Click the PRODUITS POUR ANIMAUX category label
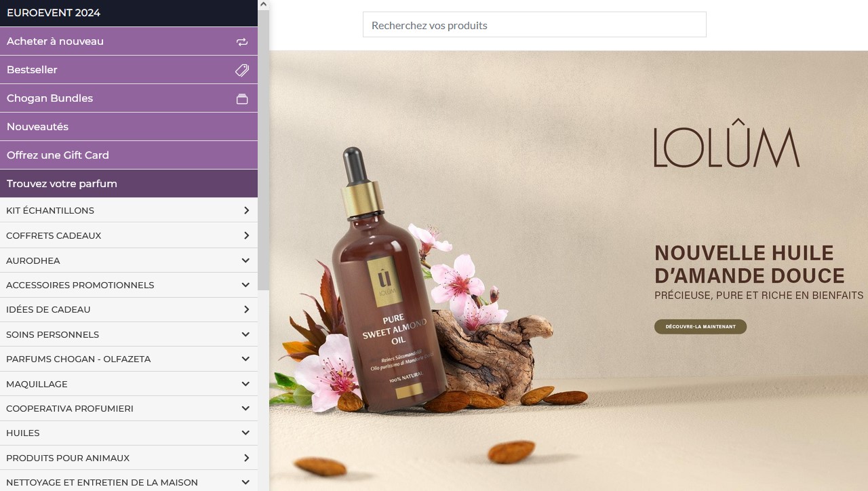The image size is (868, 491). click(x=68, y=458)
